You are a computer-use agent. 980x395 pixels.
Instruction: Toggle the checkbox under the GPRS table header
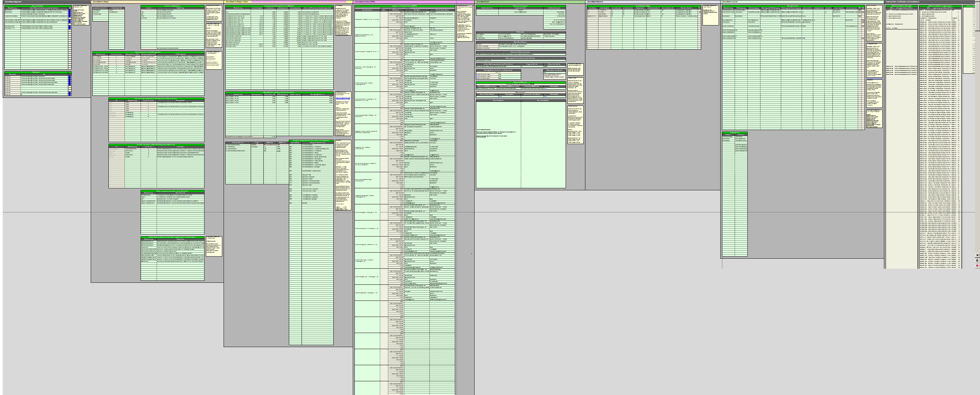point(381,8)
